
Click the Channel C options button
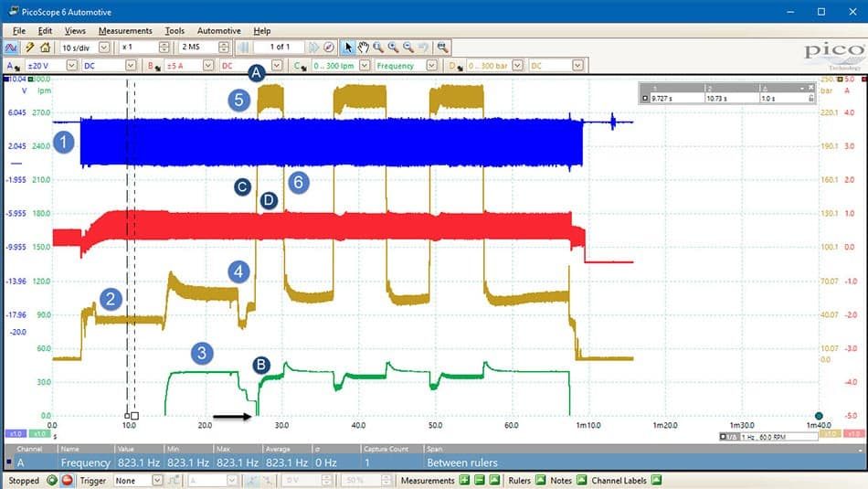click(300, 65)
